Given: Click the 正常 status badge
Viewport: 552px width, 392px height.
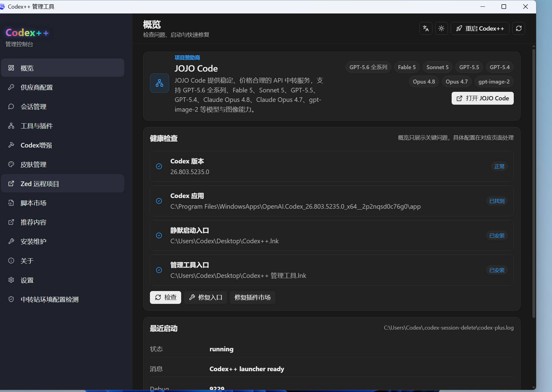Looking at the screenshot, I should pos(499,166).
